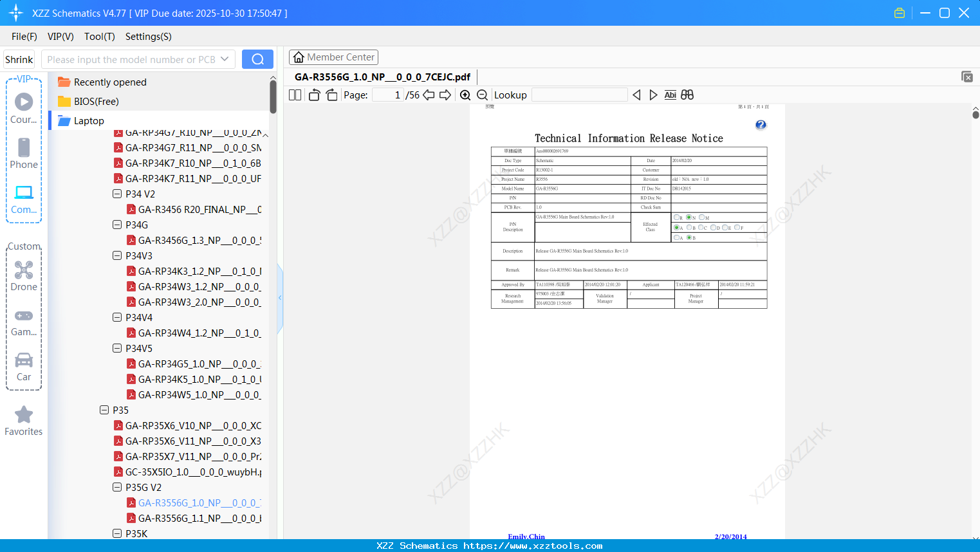Toggle whole-word Abi match option
Screen dimensions: 980x552
coord(670,95)
